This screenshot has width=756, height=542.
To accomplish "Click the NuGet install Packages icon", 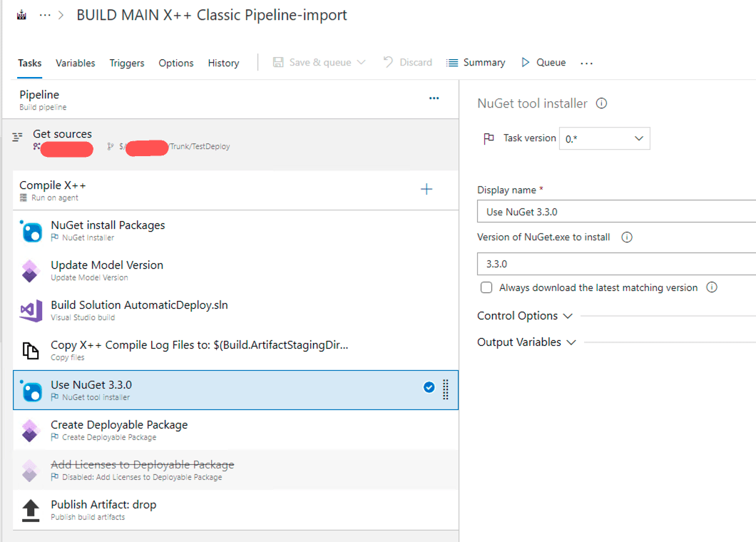I will click(x=31, y=231).
